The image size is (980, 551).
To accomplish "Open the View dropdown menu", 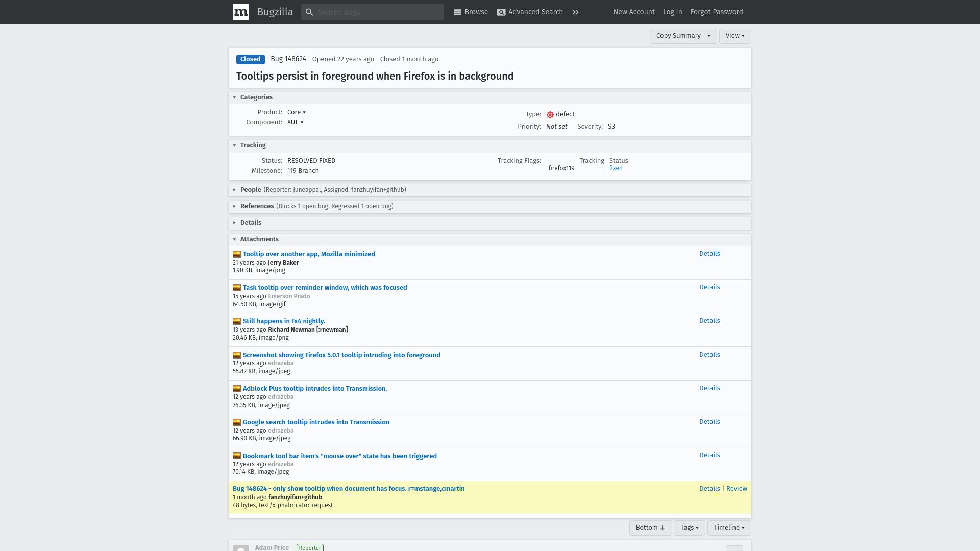I will [x=735, y=36].
